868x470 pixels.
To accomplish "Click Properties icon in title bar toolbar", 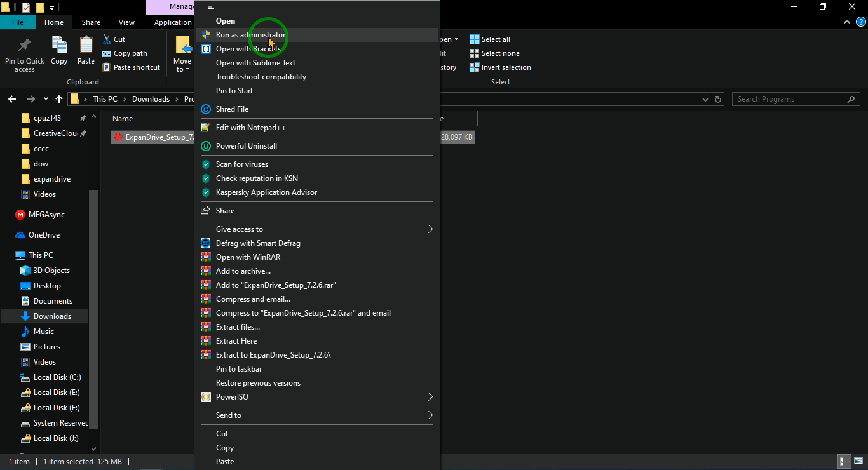I will tap(26, 7).
